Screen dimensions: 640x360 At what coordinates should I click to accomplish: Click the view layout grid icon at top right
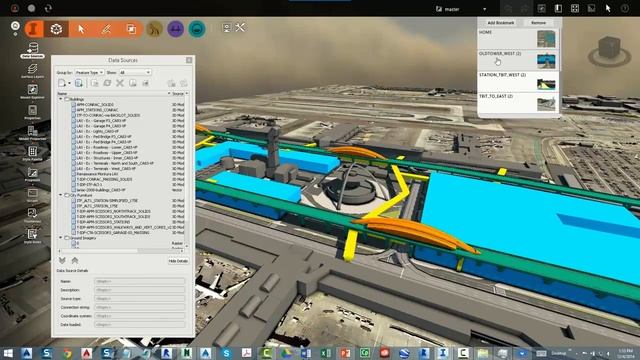[x=575, y=9]
